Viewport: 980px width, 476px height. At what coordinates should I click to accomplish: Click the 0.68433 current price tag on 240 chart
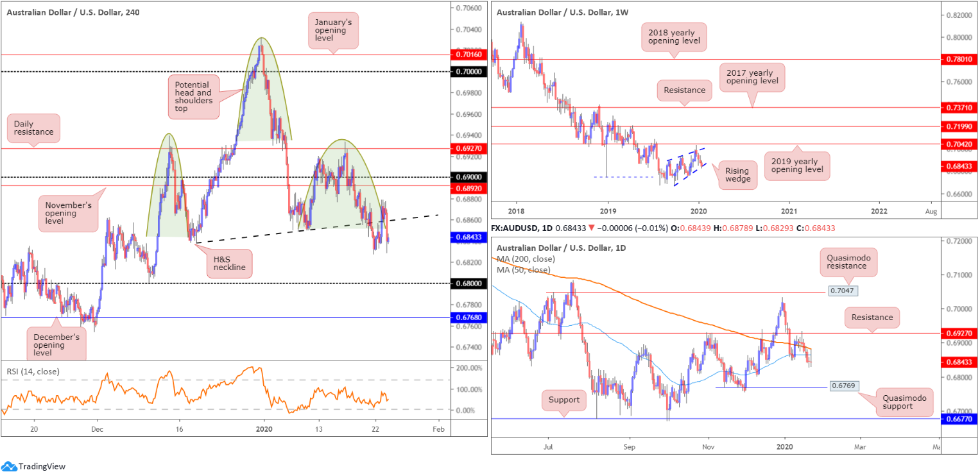click(x=469, y=237)
